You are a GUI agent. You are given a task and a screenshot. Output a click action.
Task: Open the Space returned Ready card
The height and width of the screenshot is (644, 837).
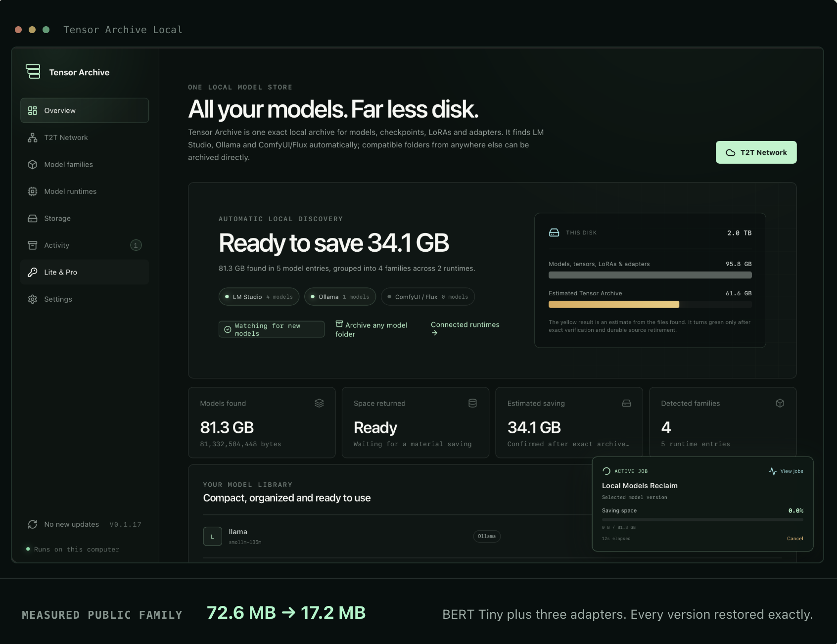tap(416, 422)
